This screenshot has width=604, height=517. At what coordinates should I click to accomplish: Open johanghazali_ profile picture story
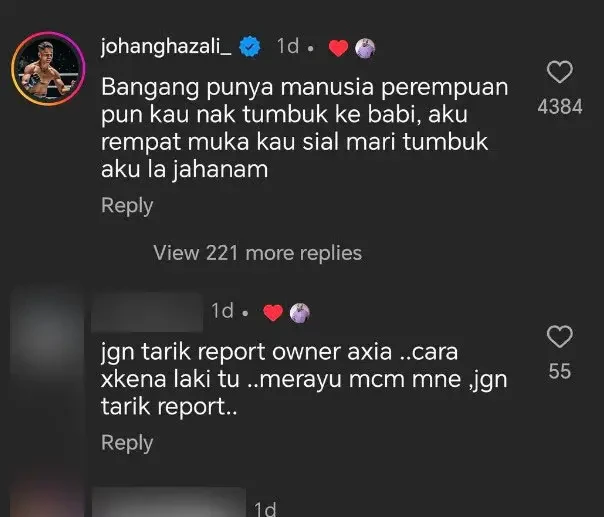(x=48, y=69)
